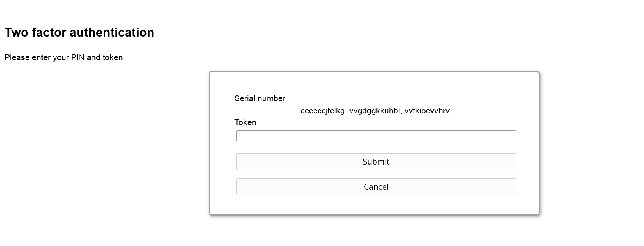Click the "Please enter your PIN and token" text
Image resolution: width=644 pixels, height=246 pixels.
(x=65, y=57)
